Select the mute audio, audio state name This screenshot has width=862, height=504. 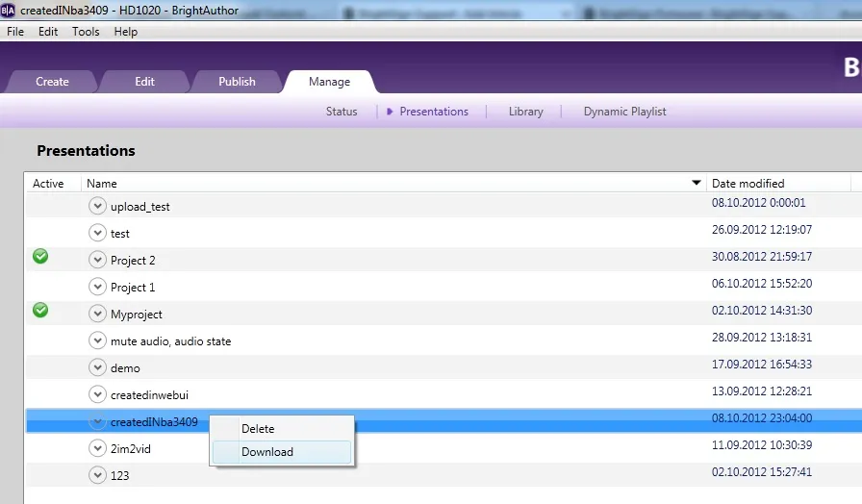tap(171, 341)
